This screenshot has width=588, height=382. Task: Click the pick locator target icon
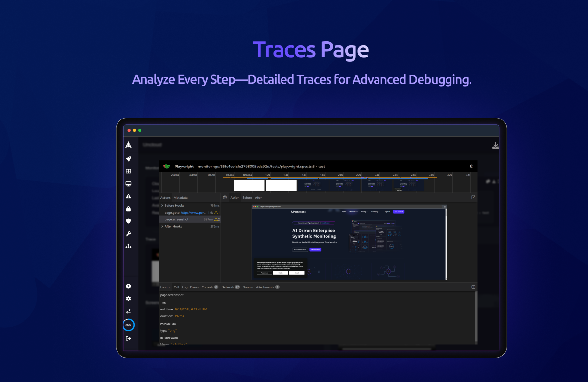225,197
